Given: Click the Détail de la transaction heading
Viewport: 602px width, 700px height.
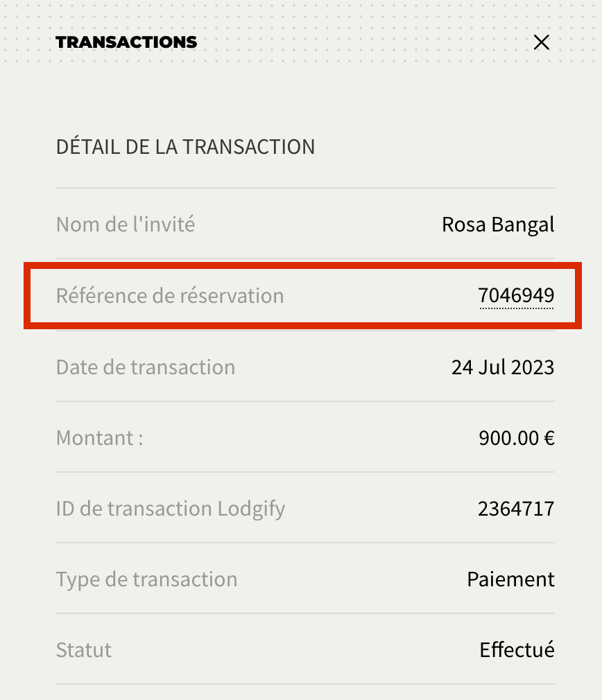Looking at the screenshot, I should tap(185, 147).
